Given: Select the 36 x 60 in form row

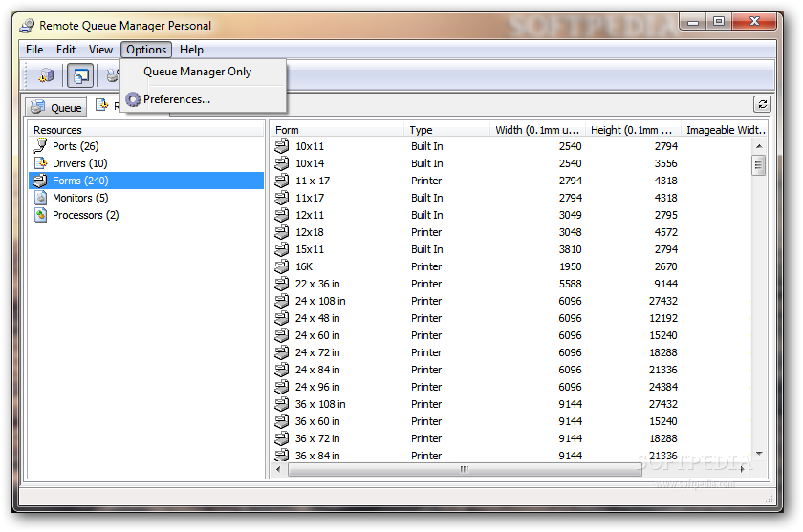Looking at the screenshot, I should pyautogui.click(x=510, y=421).
